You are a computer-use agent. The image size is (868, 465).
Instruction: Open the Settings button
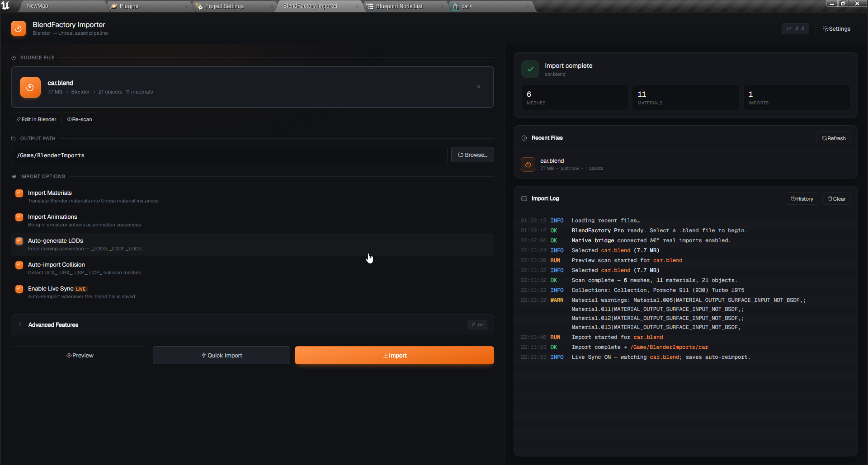coord(836,29)
